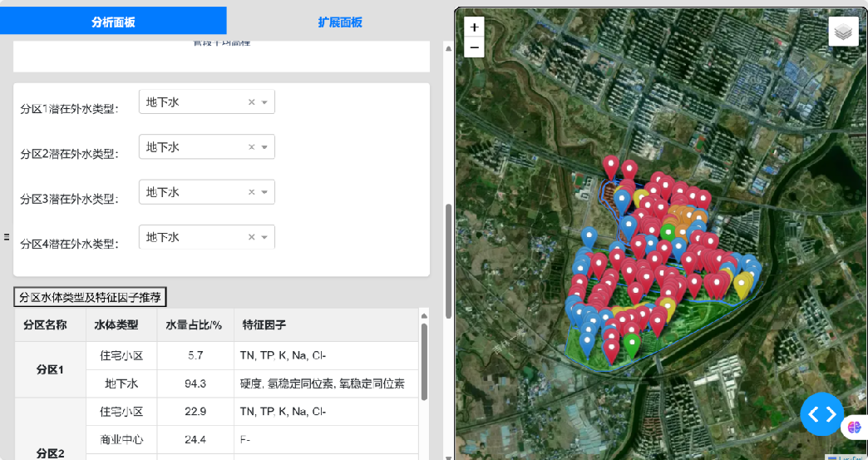Viewport: 868px width, 460px height.
Task: Click the lone blue marker left of cluster
Action: click(x=589, y=238)
